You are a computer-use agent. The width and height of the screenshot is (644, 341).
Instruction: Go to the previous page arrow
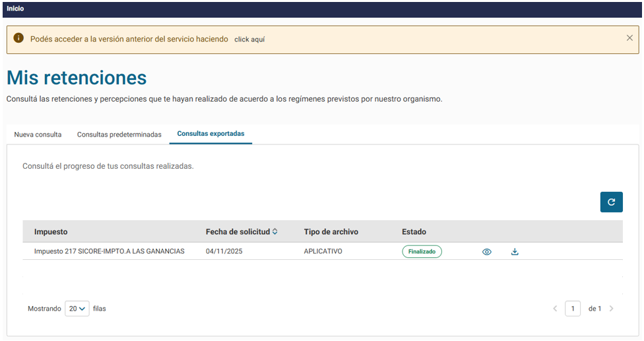coord(555,309)
